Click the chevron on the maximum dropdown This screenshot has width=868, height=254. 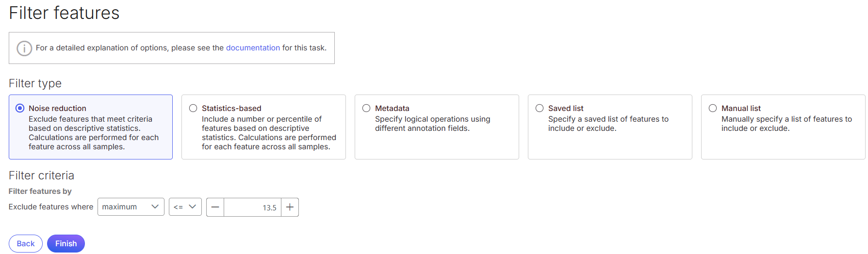tap(155, 206)
